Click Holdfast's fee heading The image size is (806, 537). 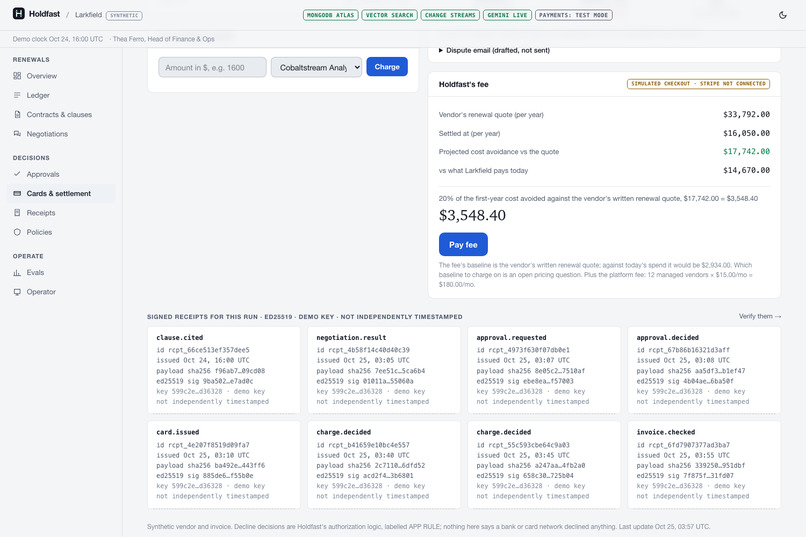[463, 84]
